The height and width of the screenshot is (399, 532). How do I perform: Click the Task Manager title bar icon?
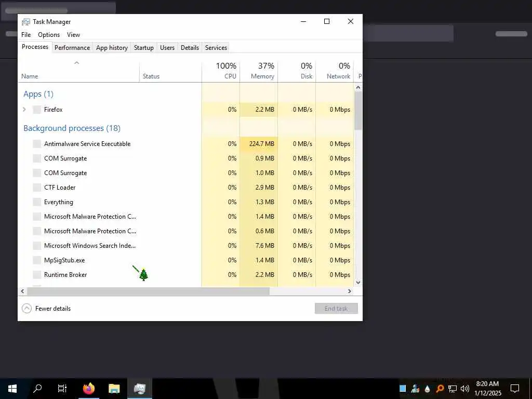[x=26, y=22]
